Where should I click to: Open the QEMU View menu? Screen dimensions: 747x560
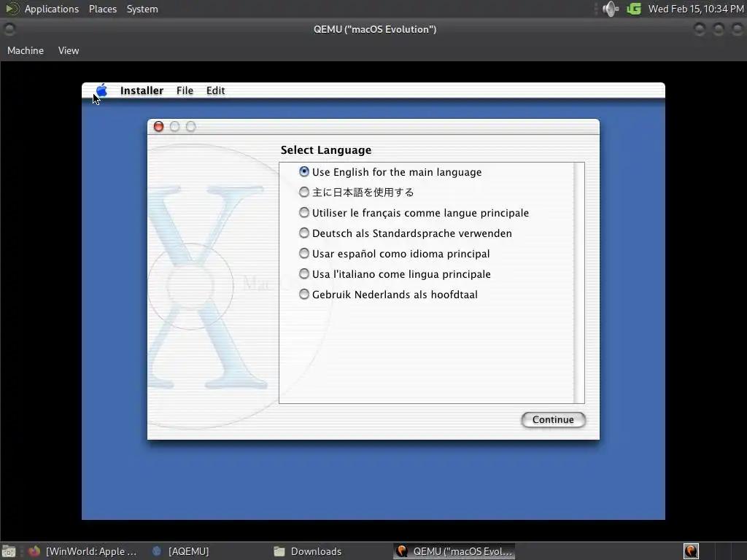point(69,50)
